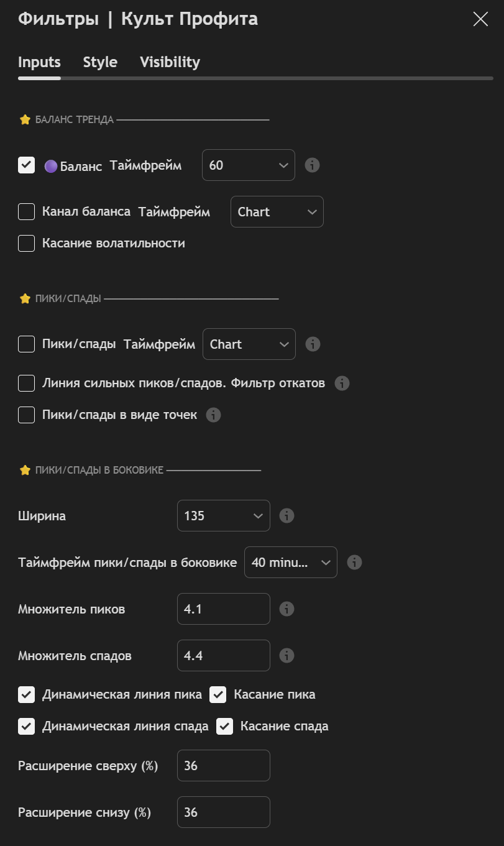The height and width of the screenshot is (846, 504).
Task: Click info icon for Линия сильных пиков/спадов
Action: [342, 384]
